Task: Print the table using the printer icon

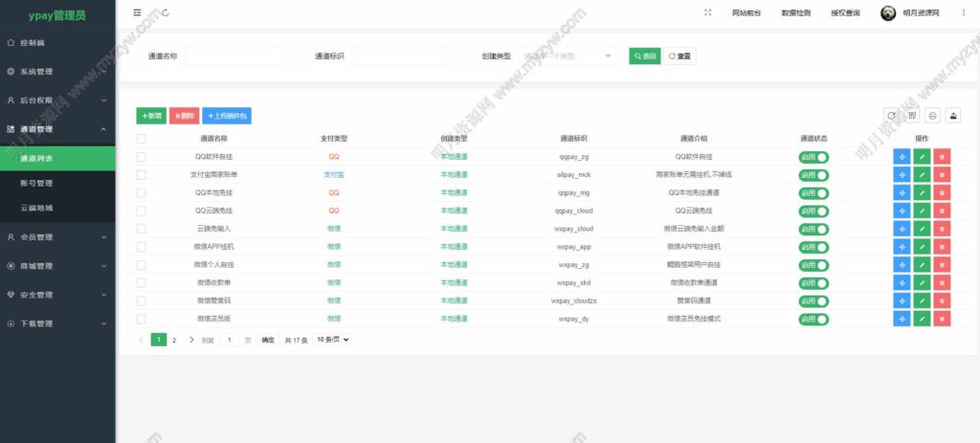Action: click(932, 115)
